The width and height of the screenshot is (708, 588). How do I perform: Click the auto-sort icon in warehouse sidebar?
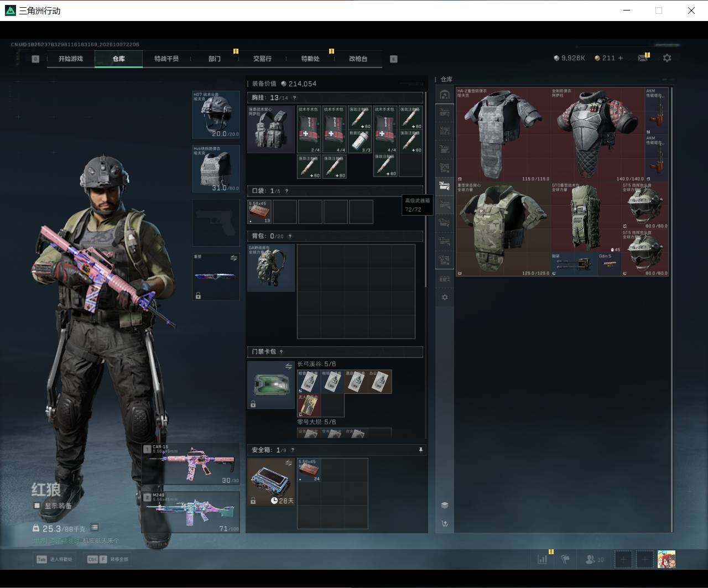point(445,523)
